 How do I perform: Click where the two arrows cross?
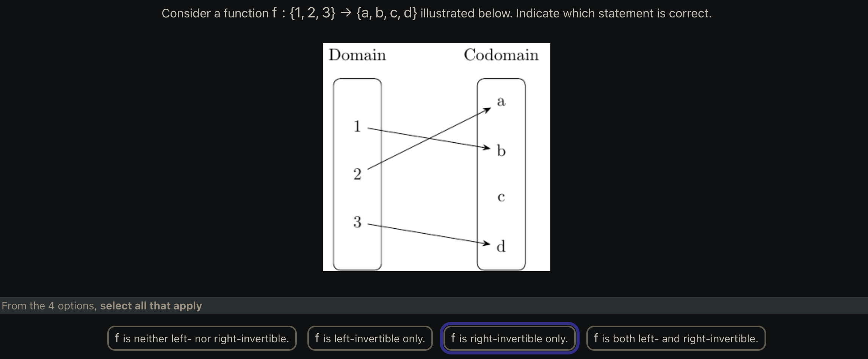pos(429,139)
